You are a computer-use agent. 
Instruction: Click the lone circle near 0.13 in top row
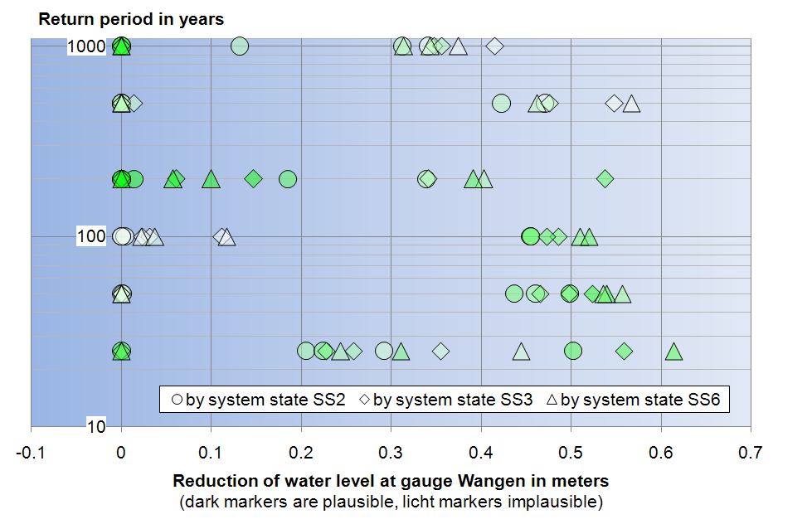[239, 46]
